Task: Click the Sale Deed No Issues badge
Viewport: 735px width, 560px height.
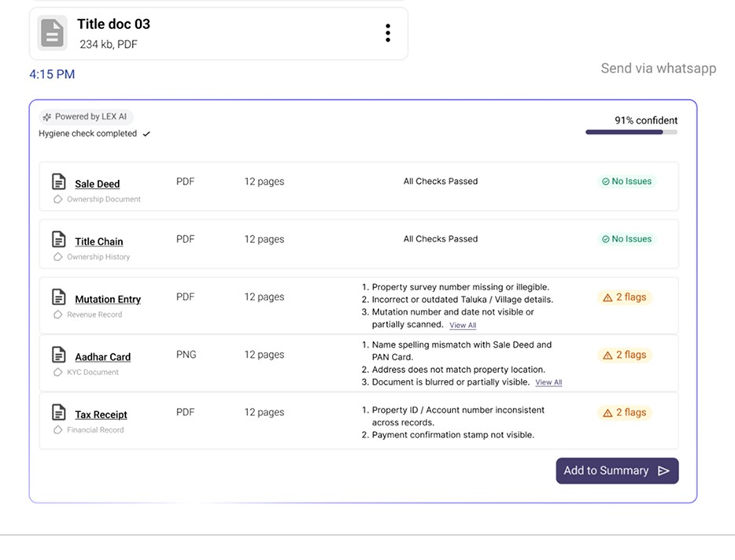Action: [x=626, y=182]
